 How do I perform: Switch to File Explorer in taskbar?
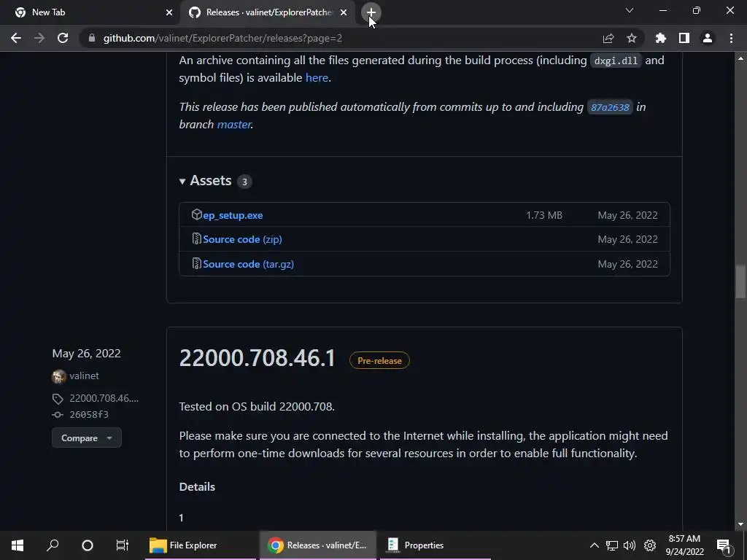click(200, 545)
